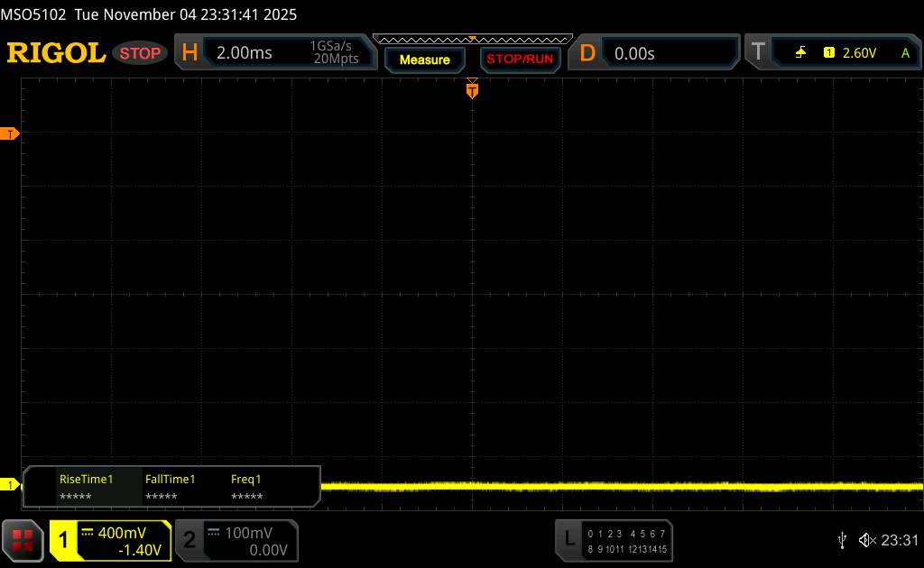Click the USB connection status icon
This screenshot has width=924, height=568.
pos(842,540)
